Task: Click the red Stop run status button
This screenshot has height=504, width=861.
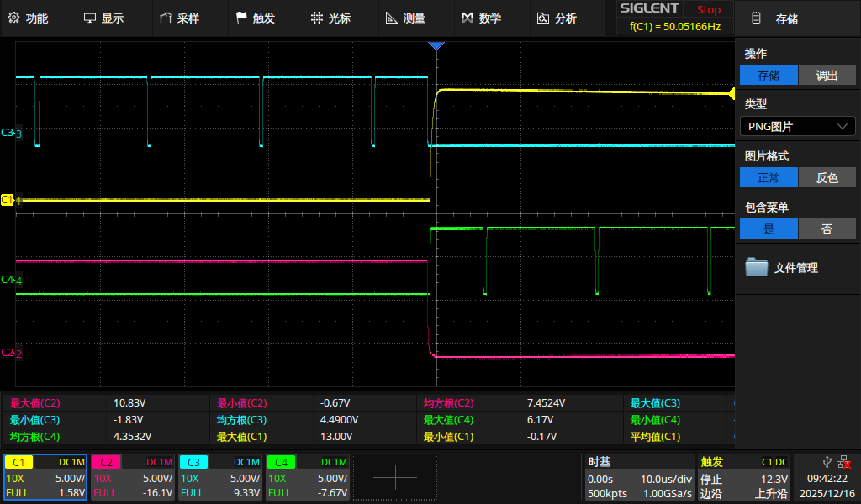Action: coord(708,10)
